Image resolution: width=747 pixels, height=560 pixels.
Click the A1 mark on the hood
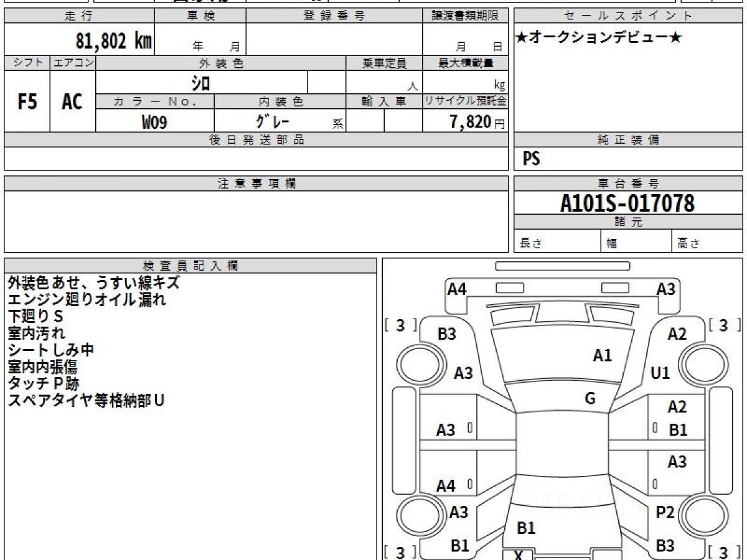602,355
